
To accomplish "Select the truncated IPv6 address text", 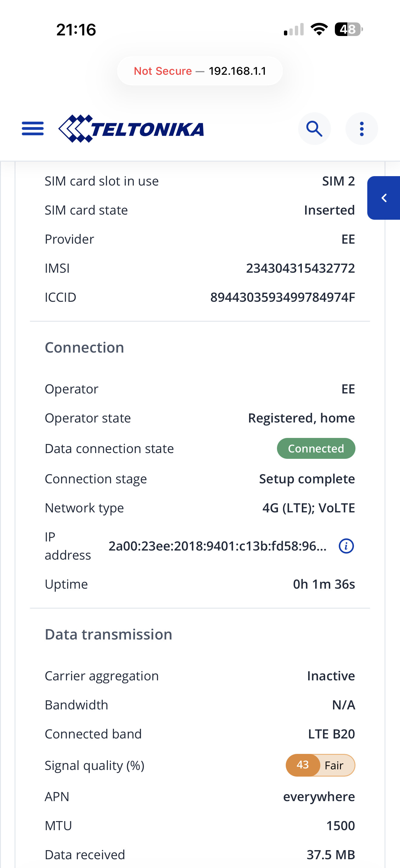I will (218, 546).
